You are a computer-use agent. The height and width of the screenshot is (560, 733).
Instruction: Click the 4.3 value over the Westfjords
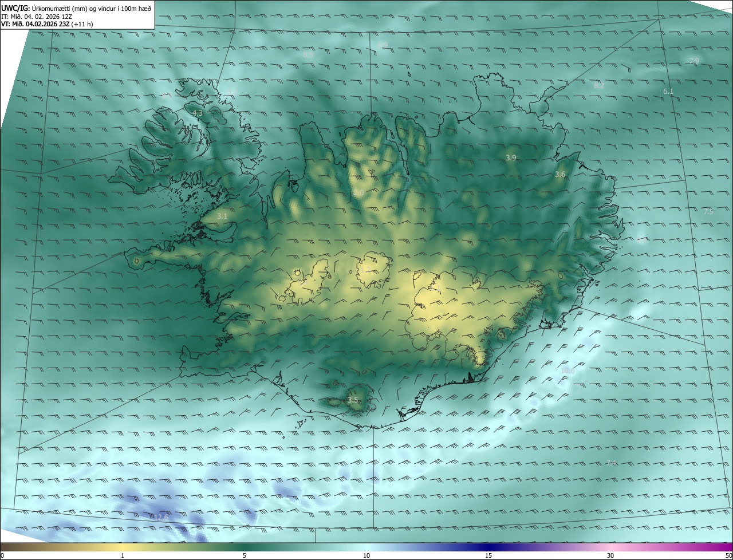(x=197, y=113)
